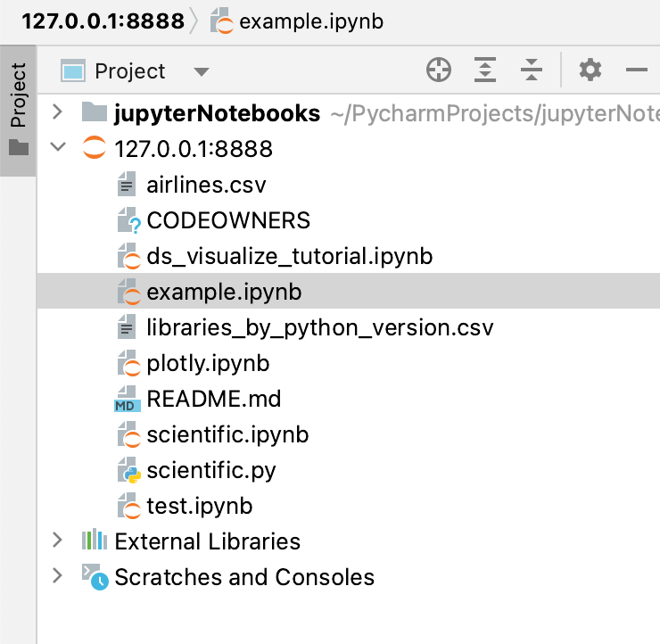Click example.ipynb in the breadcrumb bar

click(311, 21)
